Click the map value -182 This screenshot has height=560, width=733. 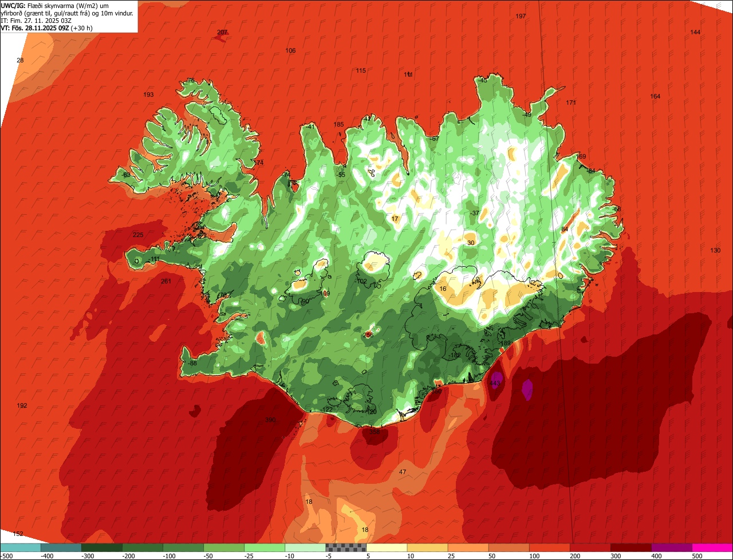[x=455, y=355]
